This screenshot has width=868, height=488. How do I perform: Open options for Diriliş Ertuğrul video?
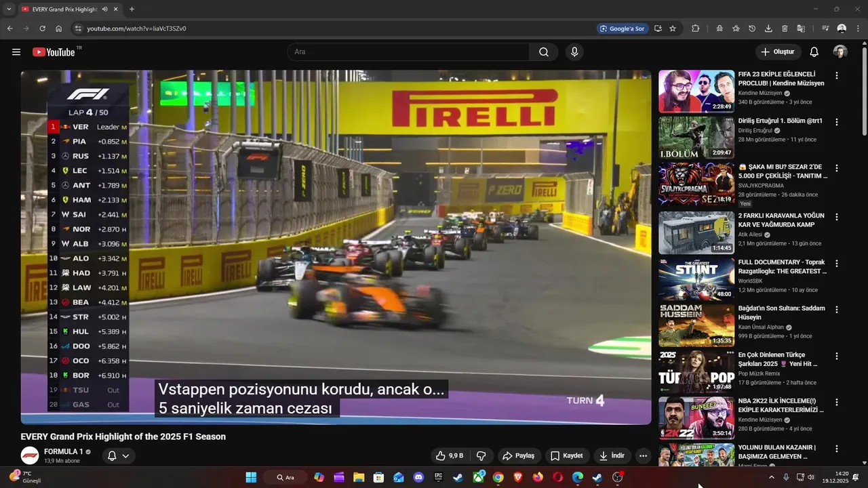tap(837, 122)
